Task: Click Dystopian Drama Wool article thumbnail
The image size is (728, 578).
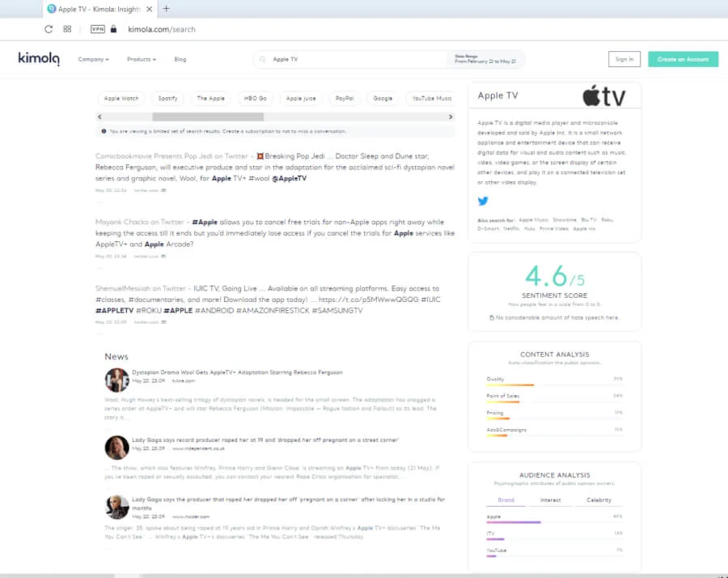Action: [116, 380]
